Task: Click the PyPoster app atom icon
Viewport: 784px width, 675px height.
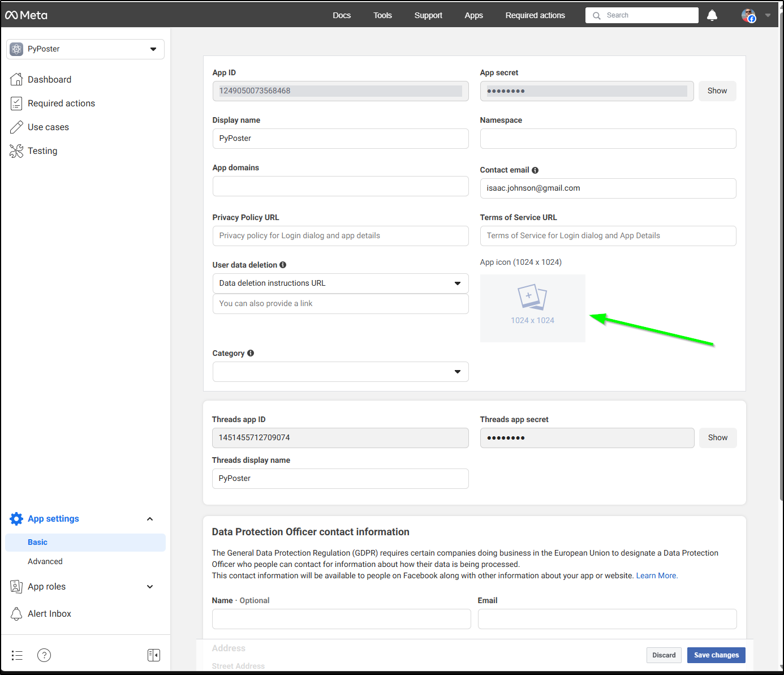Action: [16, 49]
